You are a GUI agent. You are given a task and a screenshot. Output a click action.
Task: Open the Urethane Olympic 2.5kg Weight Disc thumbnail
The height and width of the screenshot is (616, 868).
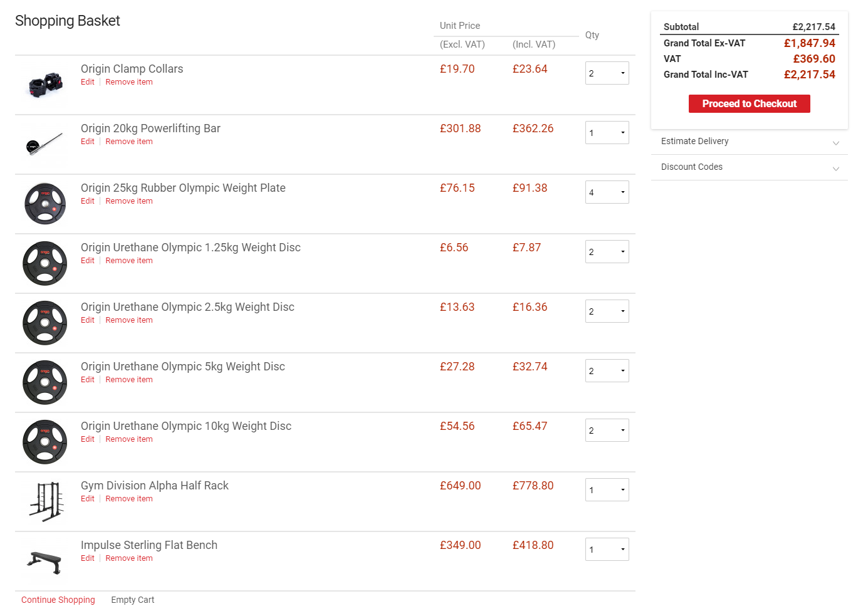tap(45, 323)
